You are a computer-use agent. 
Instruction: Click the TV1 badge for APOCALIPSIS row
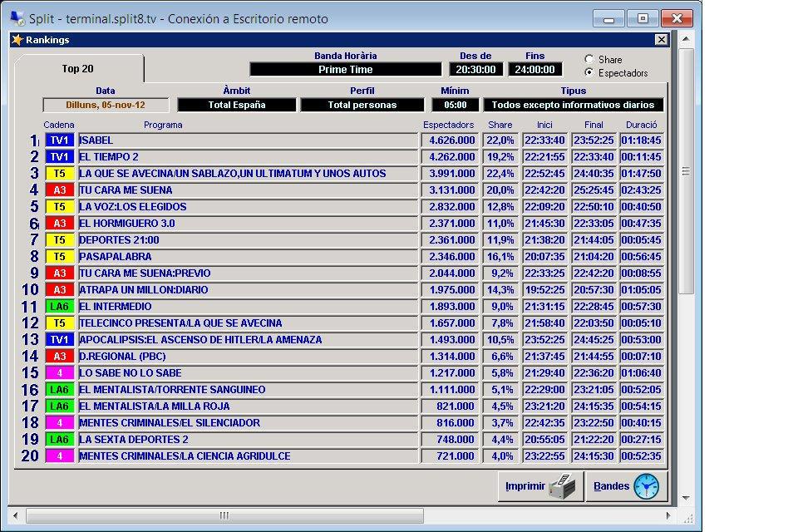click(60, 339)
